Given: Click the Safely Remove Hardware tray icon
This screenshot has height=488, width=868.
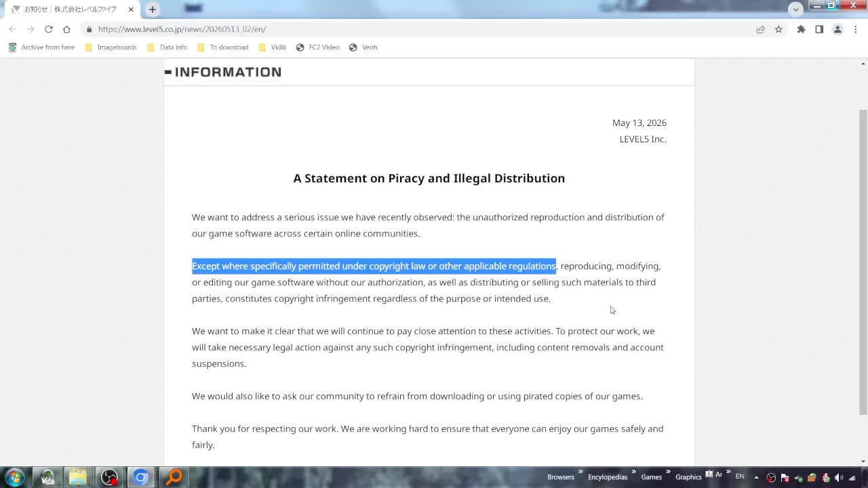Looking at the screenshot, I should point(799,477).
